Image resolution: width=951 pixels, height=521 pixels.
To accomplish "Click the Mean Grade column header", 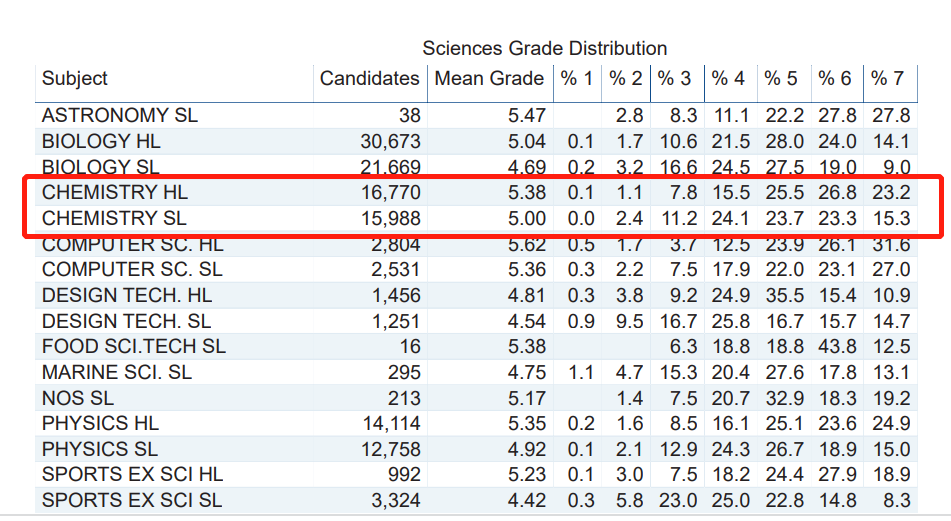I will tap(489, 79).
